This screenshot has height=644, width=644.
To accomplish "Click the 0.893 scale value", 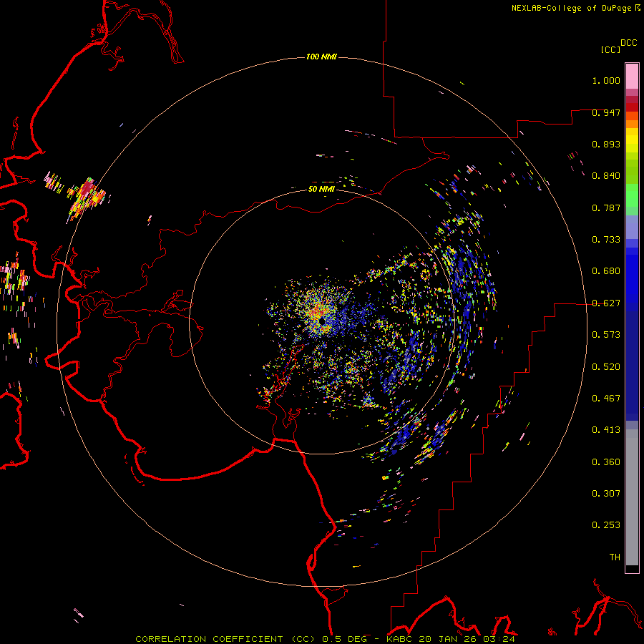I will (606, 144).
